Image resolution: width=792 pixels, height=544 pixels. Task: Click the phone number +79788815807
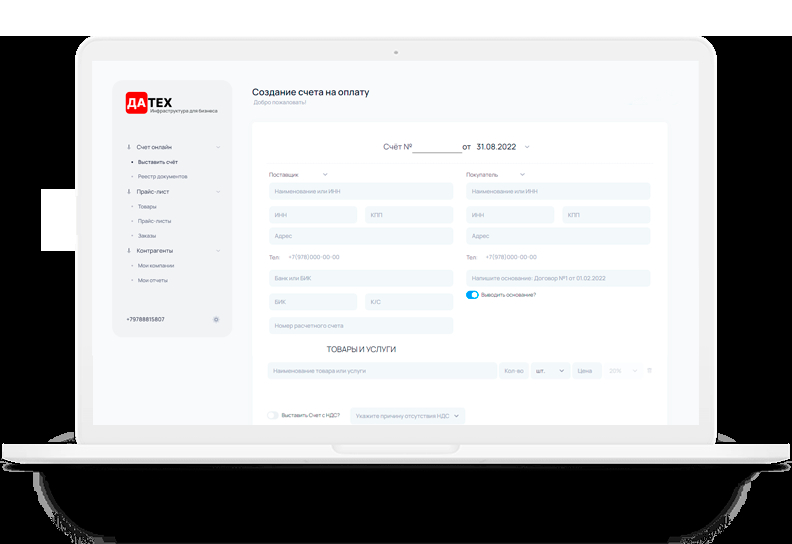[146, 319]
